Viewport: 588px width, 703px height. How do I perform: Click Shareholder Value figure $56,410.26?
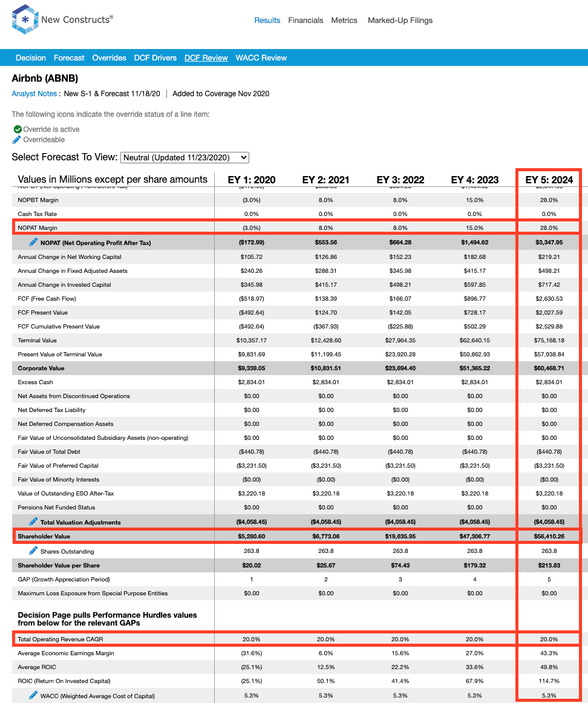point(549,536)
